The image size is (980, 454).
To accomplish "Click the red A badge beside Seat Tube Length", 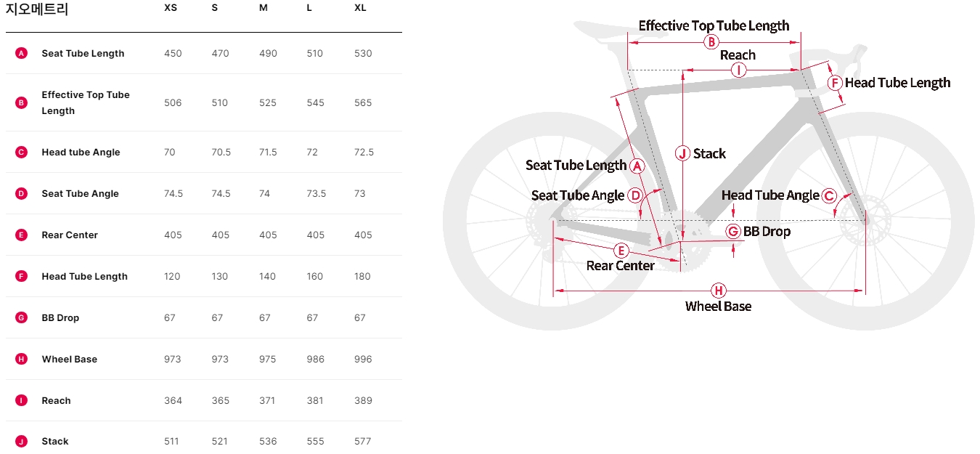I will click(21, 53).
